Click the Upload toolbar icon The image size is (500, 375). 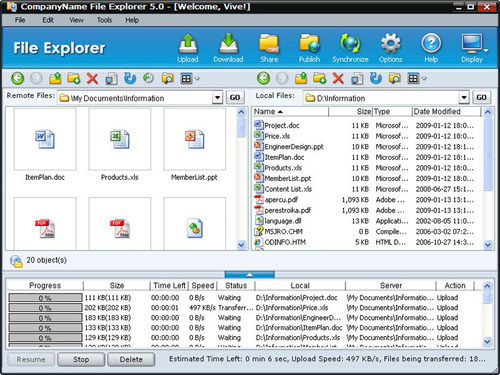coord(188,48)
